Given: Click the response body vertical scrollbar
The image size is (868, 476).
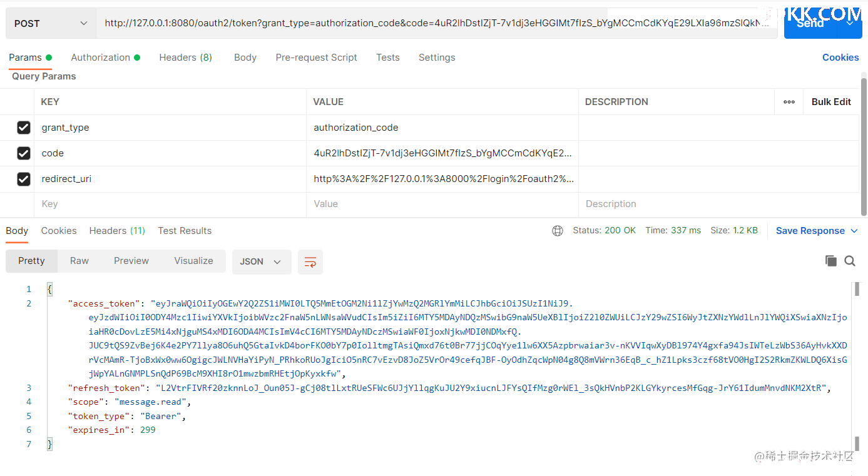Looking at the screenshot, I should 857,363.
